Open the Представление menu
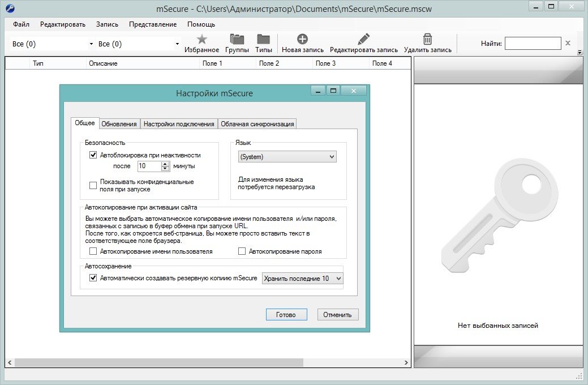This screenshot has width=588, height=385. coord(153,24)
